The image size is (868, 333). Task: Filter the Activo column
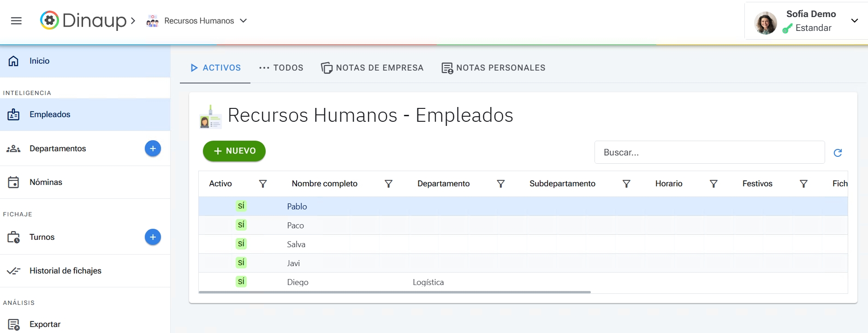(263, 184)
